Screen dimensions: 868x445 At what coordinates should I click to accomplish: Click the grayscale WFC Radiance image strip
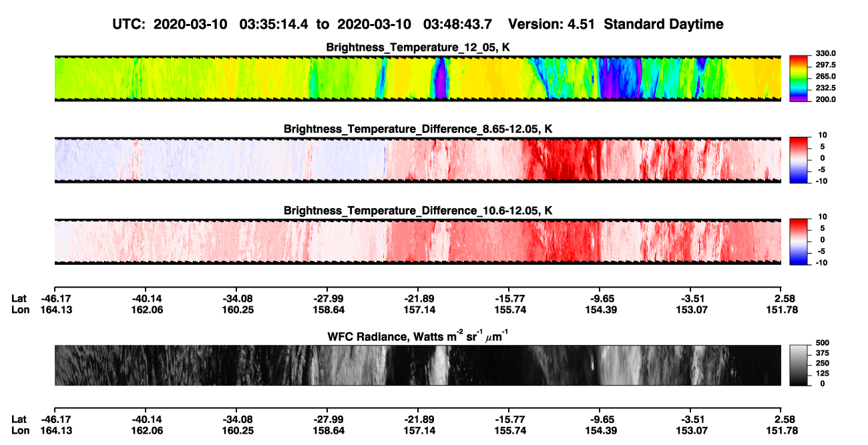[x=418, y=366]
